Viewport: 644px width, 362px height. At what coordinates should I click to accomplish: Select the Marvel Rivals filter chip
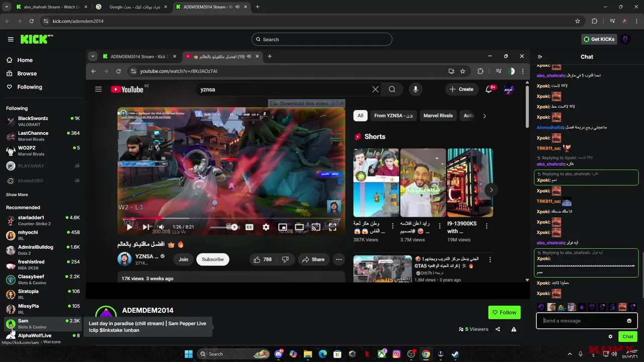pyautogui.click(x=438, y=116)
